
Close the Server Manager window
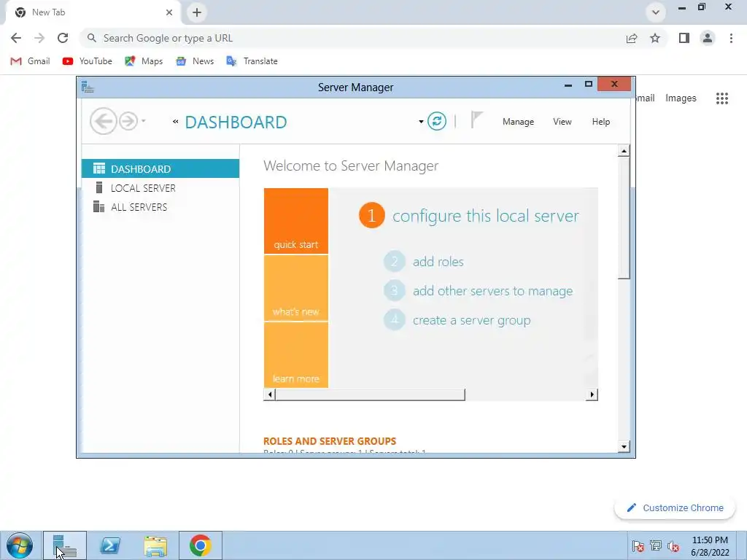(x=614, y=85)
